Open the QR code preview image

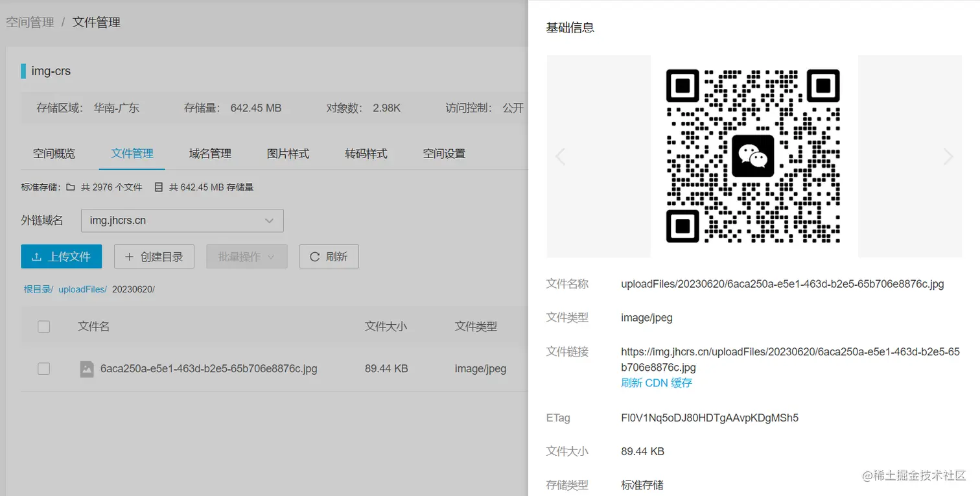(x=753, y=156)
